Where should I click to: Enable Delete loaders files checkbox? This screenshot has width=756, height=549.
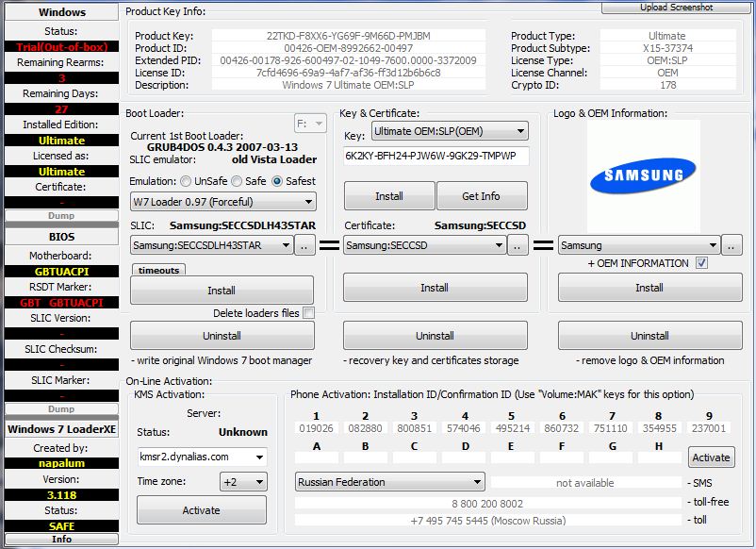pyautogui.click(x=308, y=313)
